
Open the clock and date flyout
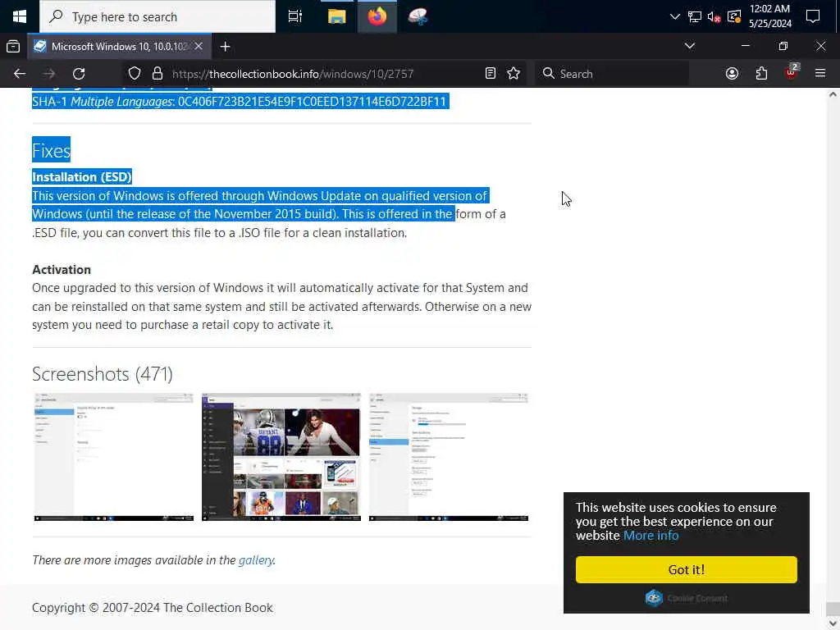[x=769, y=16]
